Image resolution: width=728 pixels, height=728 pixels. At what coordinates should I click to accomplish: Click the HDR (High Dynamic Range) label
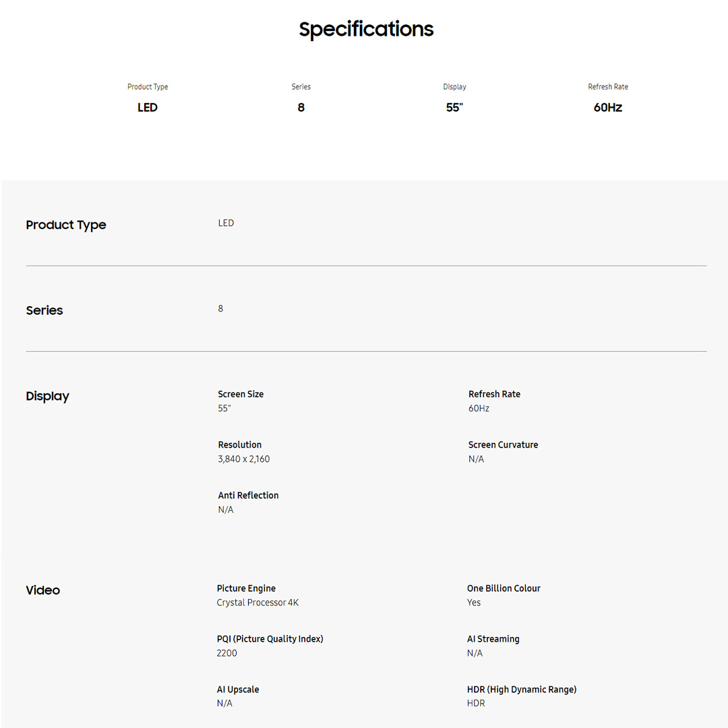522,690
